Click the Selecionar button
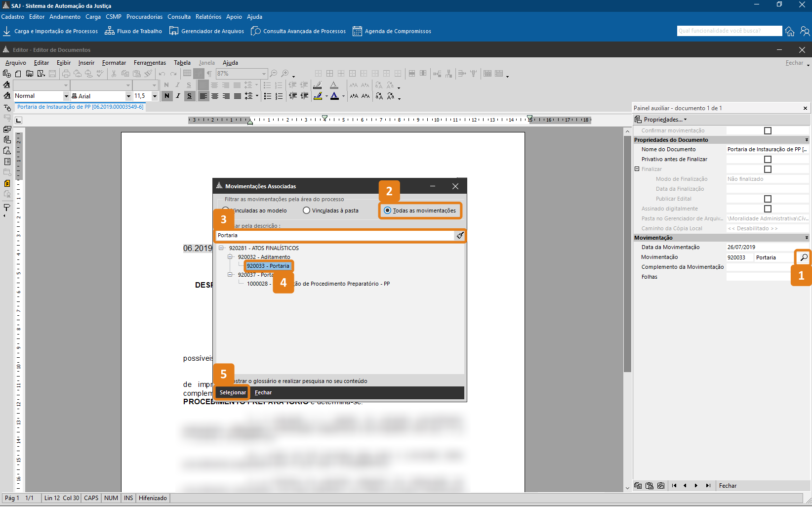The height and width of the screenshot is (507, 812). (233, 392)
